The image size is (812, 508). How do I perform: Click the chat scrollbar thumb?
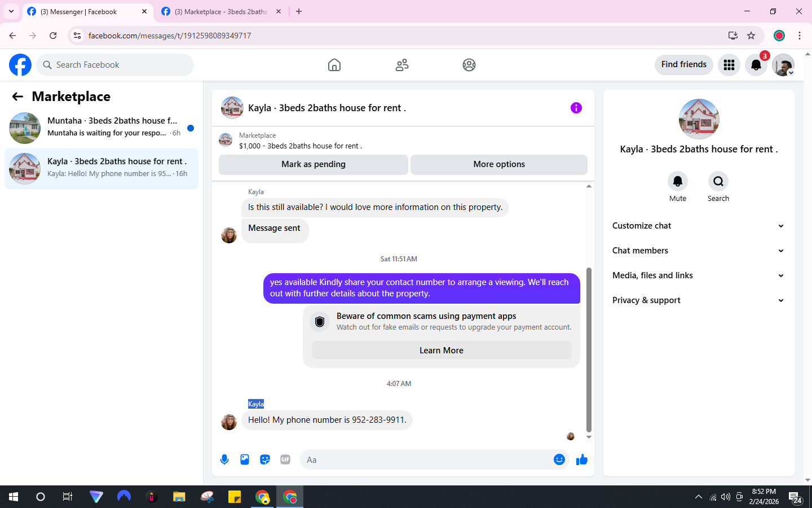(589, 350)
